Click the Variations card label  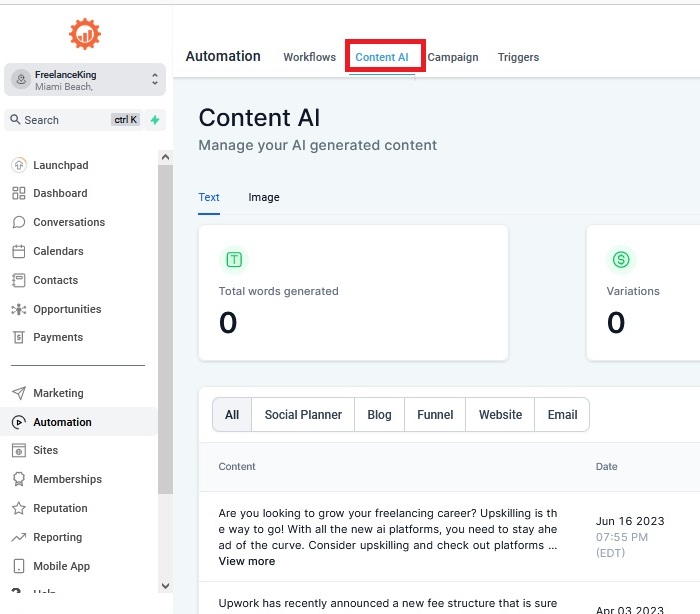click(x=633, y=291)
